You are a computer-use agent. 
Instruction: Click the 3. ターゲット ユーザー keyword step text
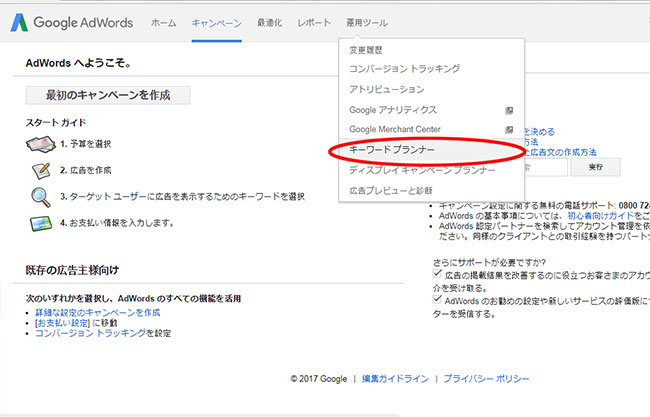tap(183, 196)
